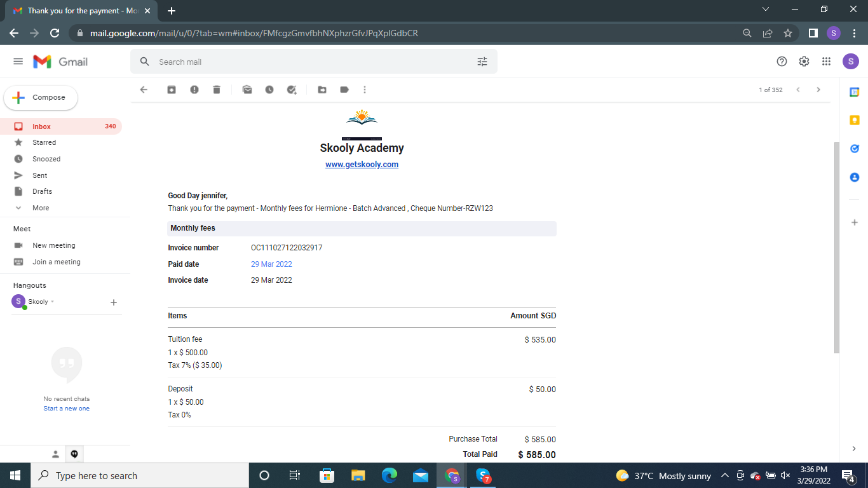Share this page icon
Viewport: 868px width, 488px height.
[x=768, y=33]
